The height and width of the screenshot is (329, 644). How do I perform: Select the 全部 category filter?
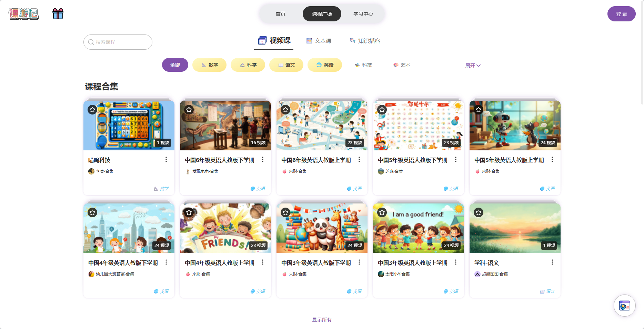pyautogui.click(x=175, y=65)
